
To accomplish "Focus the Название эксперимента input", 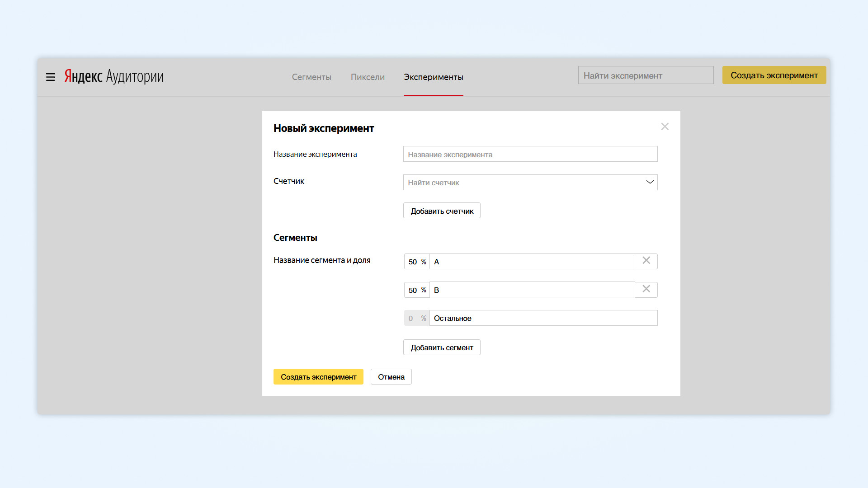I will [x=530, y=154].
